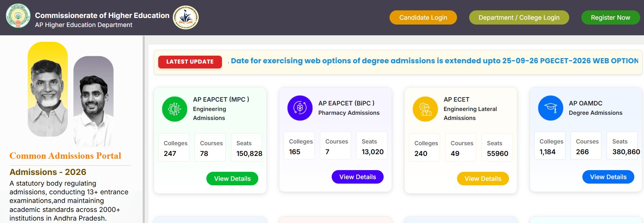Click the Andhra Pradesh government emblem logo

pos(18,17)
